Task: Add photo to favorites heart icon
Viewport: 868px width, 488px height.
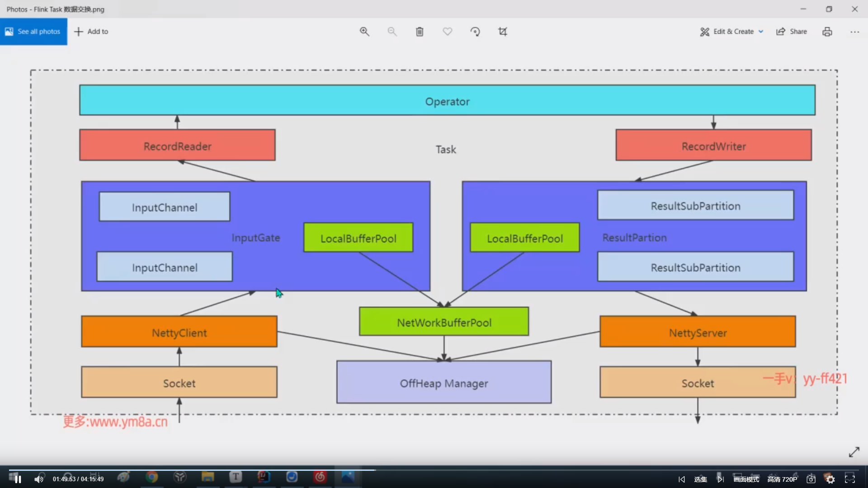Action: (447, 32)
